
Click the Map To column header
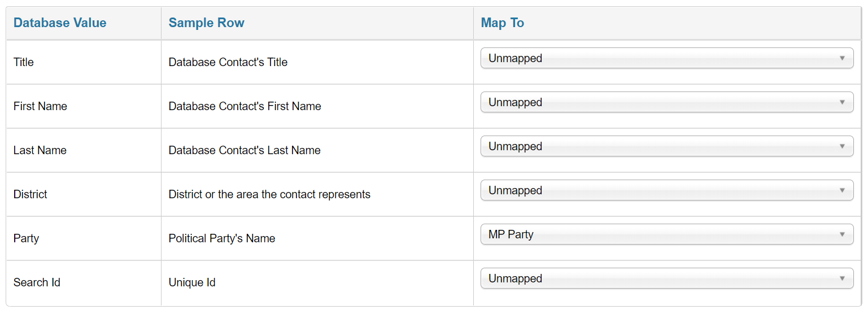(x=502, y=23)
